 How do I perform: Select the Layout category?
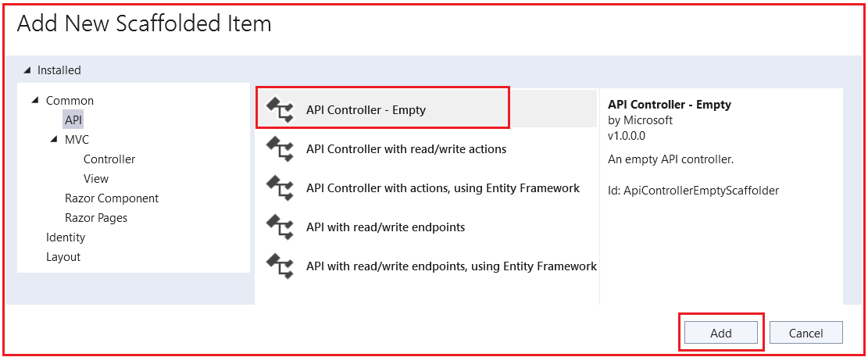(x=63, y=257)
